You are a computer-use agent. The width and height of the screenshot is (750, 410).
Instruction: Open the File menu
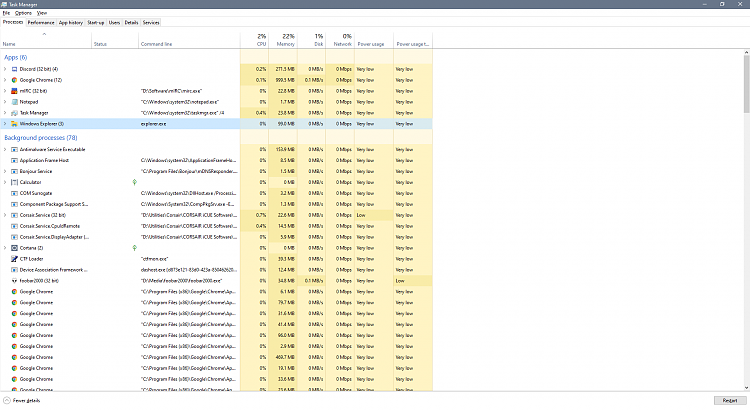point(6,13)
